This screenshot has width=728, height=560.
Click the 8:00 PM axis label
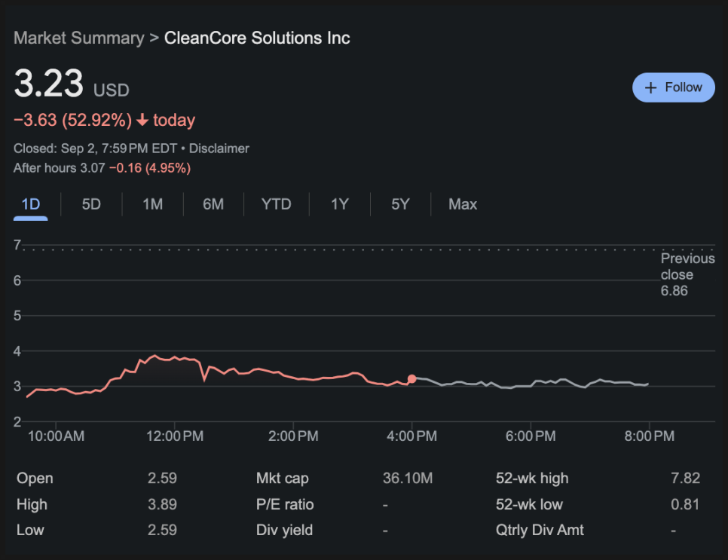(649, 436)
